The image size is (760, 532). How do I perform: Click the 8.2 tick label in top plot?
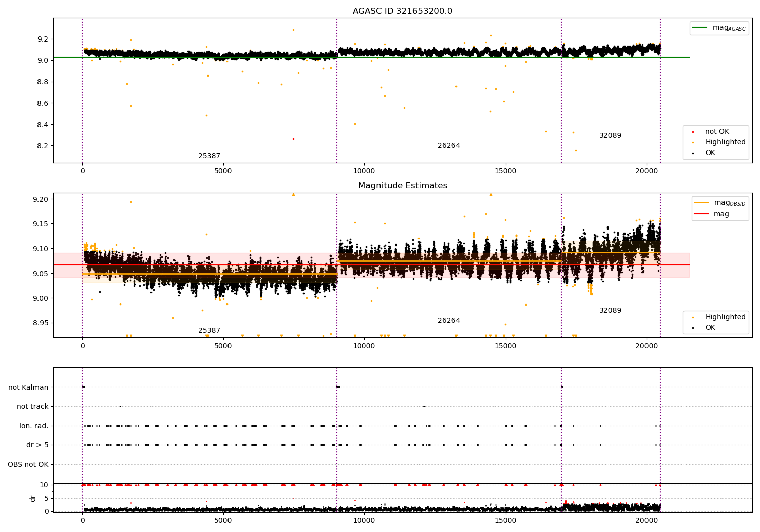(43, 146)
